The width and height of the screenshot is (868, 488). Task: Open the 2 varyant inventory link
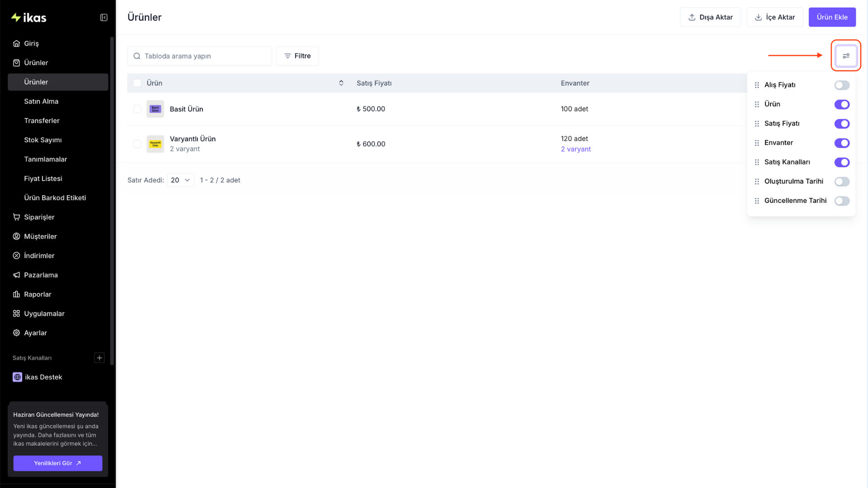[576, 149]
